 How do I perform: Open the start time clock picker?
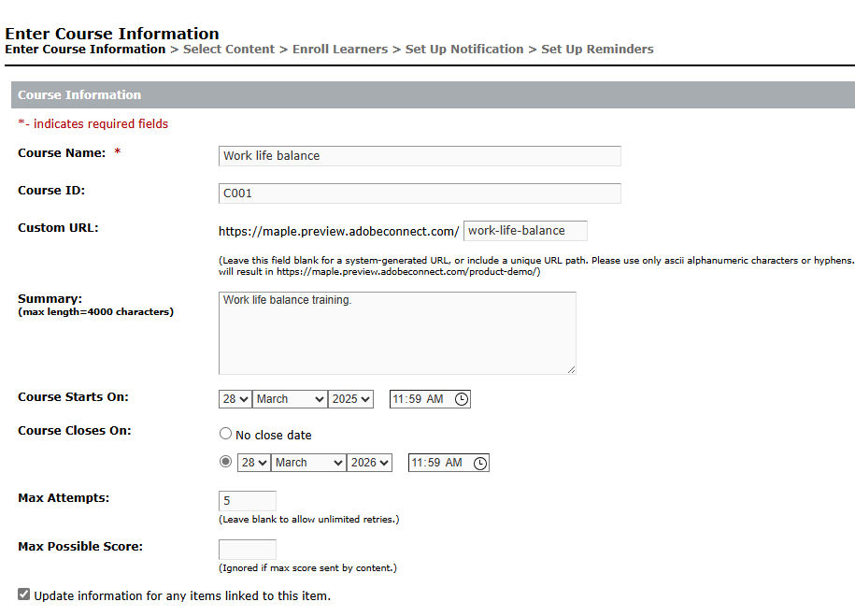click(x=462, y=399)
